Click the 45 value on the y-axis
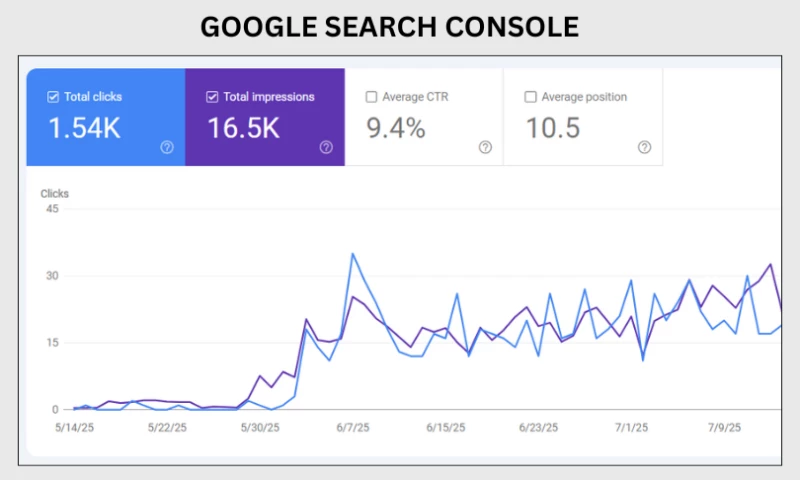Screen dimensions: 800x480 point(54,209)
